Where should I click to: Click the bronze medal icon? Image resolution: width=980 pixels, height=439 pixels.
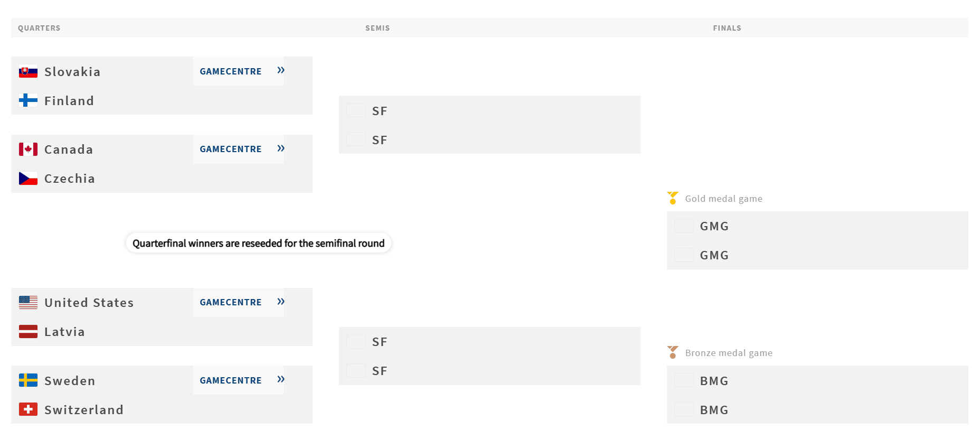[x=673, y=352]
